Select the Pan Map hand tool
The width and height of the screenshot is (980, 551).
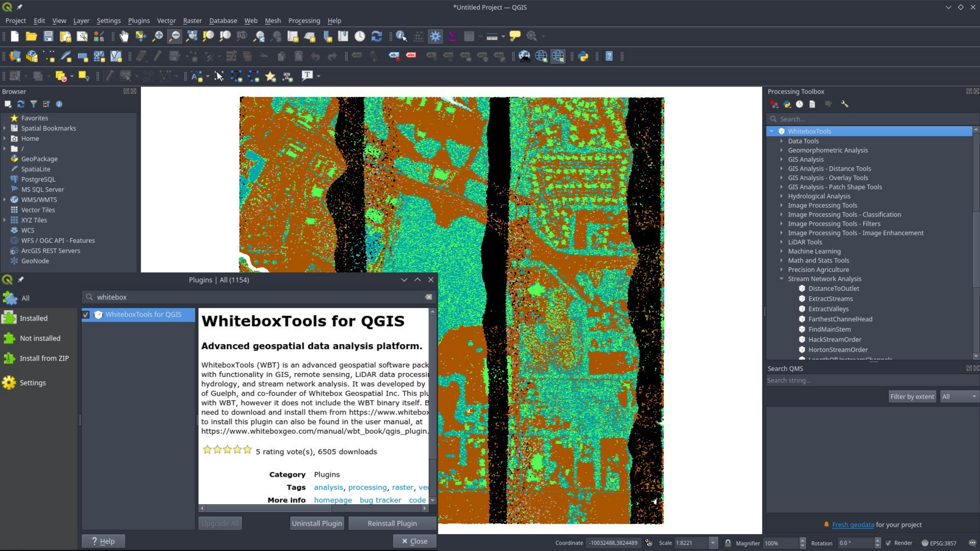click(x=124, y=36)
